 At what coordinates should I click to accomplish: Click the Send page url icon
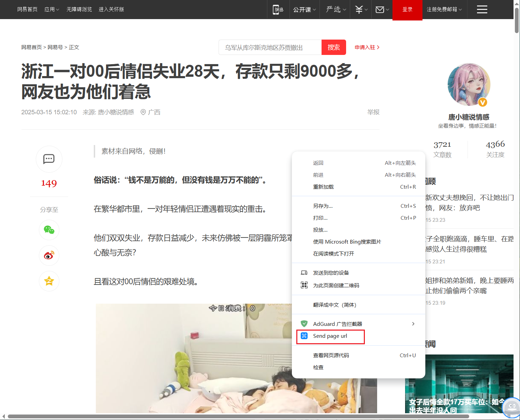click(x=304, y=336)
